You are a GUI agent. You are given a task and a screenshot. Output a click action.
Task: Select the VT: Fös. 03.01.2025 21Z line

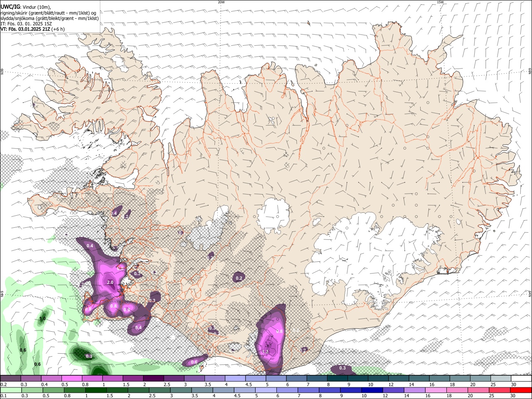(33, 29)
